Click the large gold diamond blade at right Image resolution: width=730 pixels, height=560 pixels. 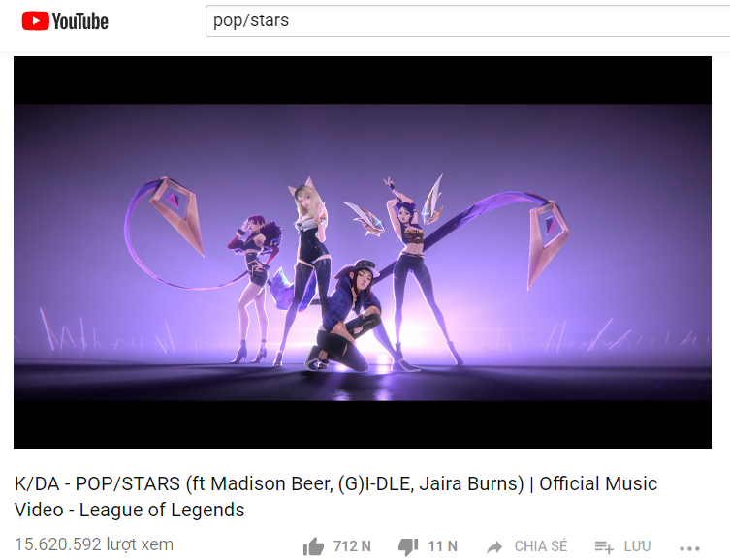click(548, 244)
